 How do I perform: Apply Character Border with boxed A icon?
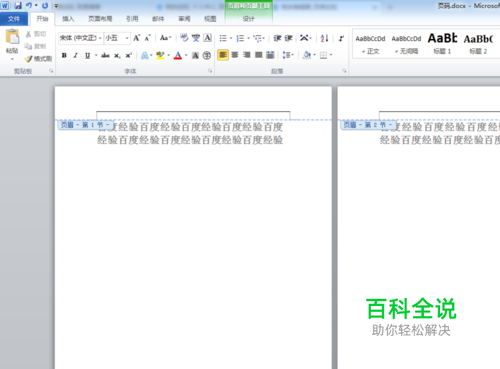(x=207, y=38)
